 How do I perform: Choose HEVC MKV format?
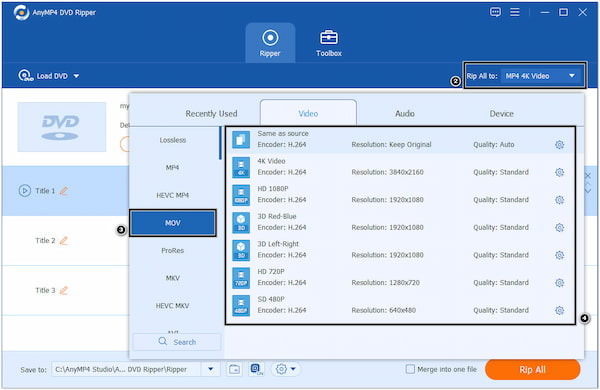tap(173, 305)
